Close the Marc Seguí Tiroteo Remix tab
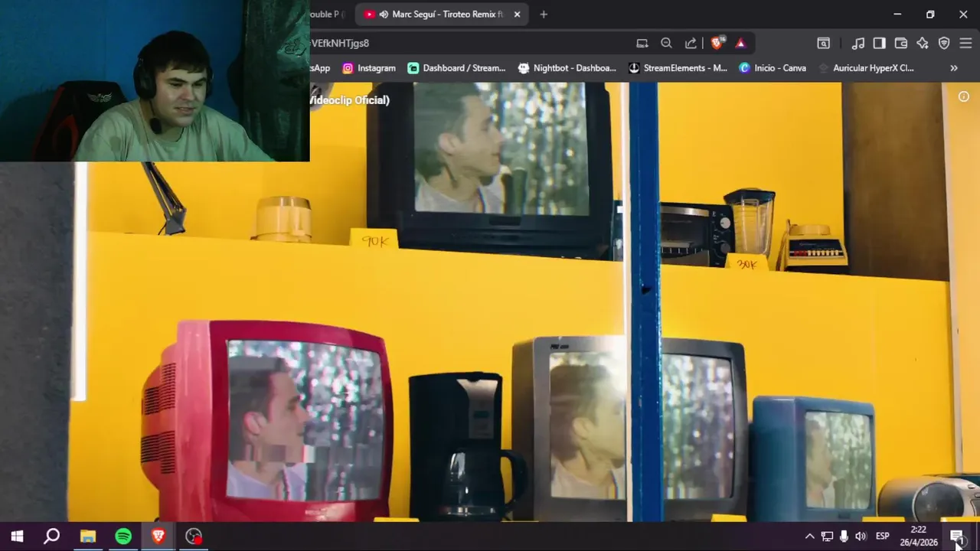The width and height of the screenshot is (980, 551). click(517, 14)
